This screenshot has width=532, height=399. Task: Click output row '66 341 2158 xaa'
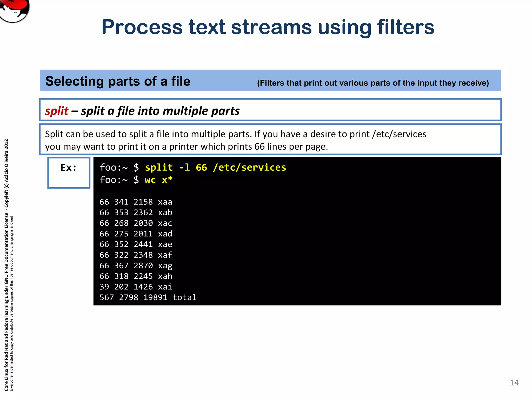click(x=136, y=202)
